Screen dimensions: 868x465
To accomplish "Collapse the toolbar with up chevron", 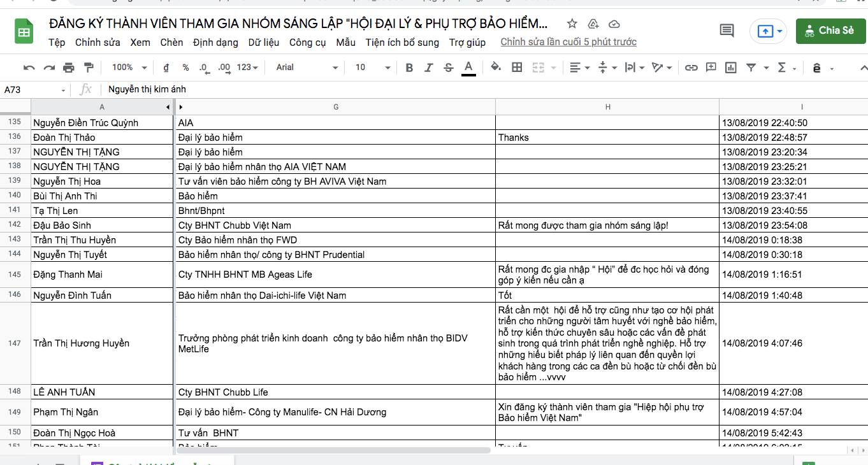I will point(863,68).
